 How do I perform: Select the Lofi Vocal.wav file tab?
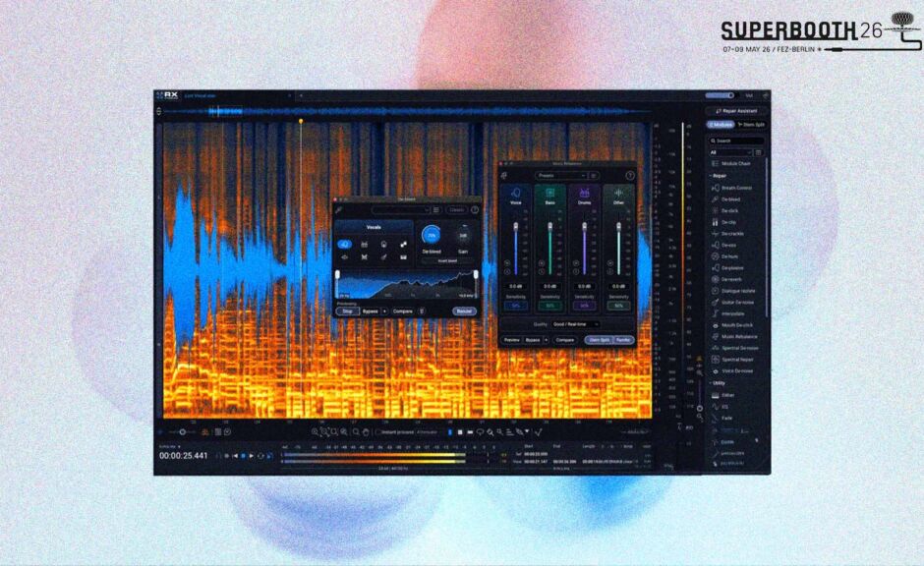201,95
